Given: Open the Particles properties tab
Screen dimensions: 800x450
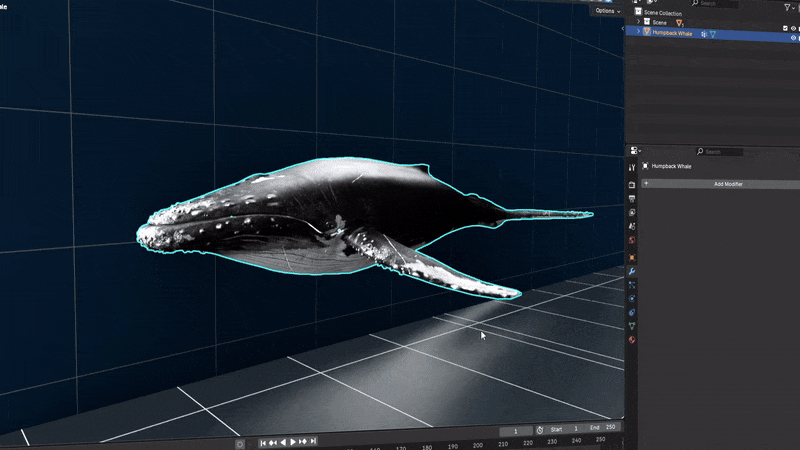Looking at the screenshot, I should pyautogui.click(x=632, y=285).
